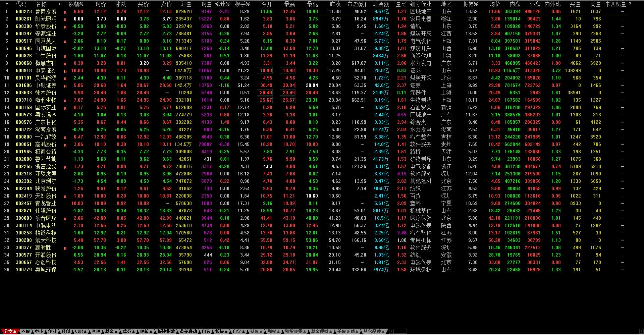Image resolution: width=644 pixels, height=335 pixels.
Task: Select stock name 徕木股份
Action: [x=46, y=93]
